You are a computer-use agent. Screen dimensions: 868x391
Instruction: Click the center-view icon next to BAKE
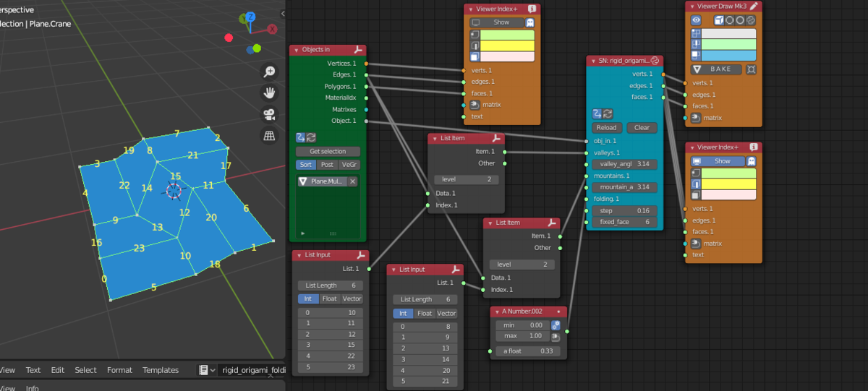[x=751, y=69]
